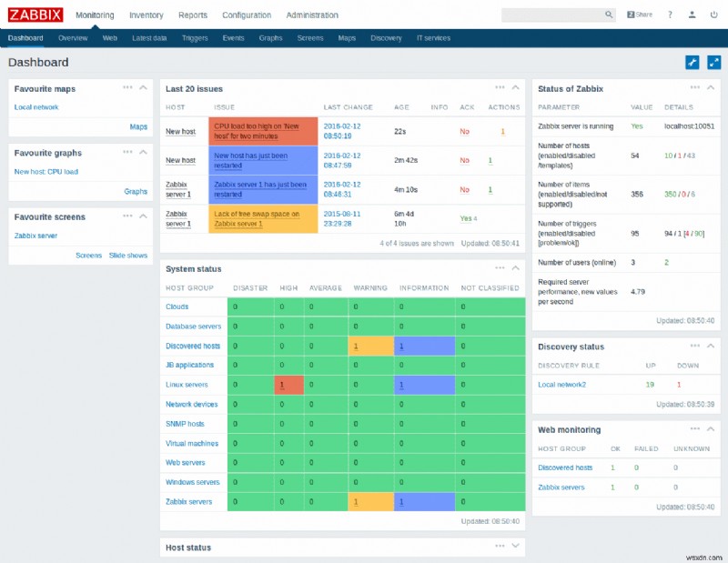
Task: Log out using the power icon
Action: click(x=713, y=15)
